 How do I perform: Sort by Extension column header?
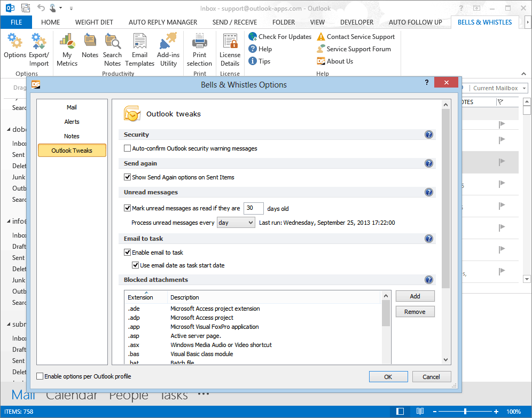pyautogui.click(x=146, y=297)
